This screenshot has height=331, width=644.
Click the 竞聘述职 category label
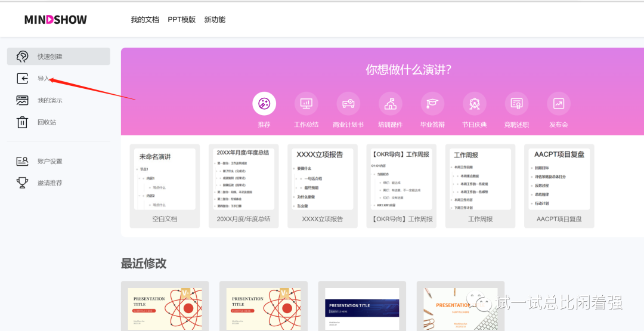pyautogui.click(x=516, y=125)
